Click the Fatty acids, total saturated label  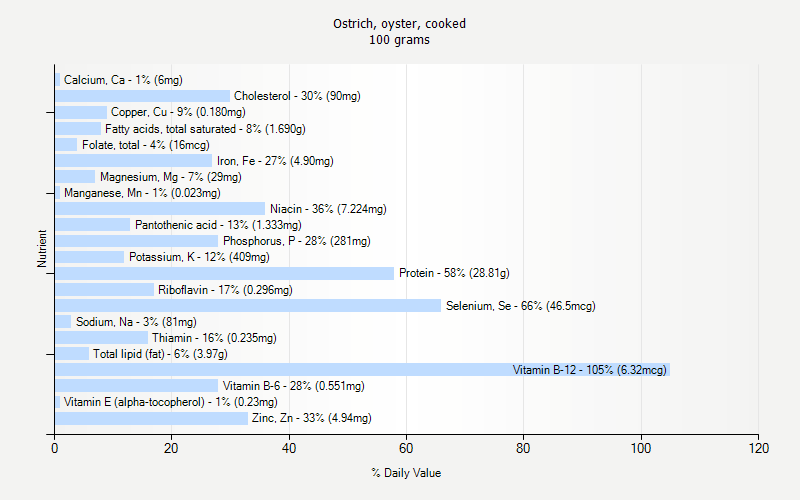[x=205, y=129]
